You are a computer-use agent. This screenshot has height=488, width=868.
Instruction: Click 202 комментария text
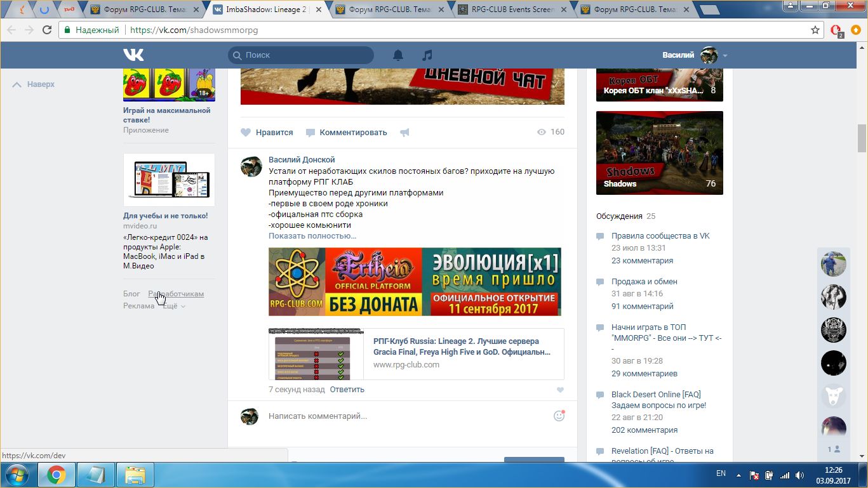644,430
